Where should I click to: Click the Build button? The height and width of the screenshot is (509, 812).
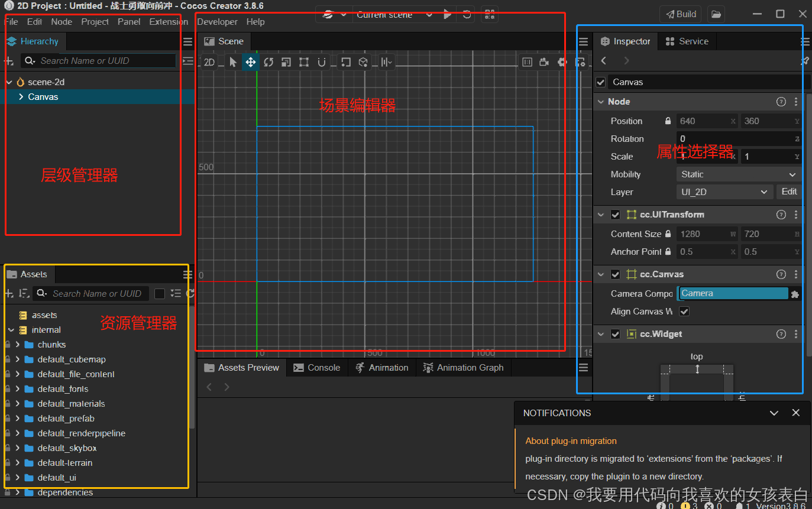pos(680,14)
